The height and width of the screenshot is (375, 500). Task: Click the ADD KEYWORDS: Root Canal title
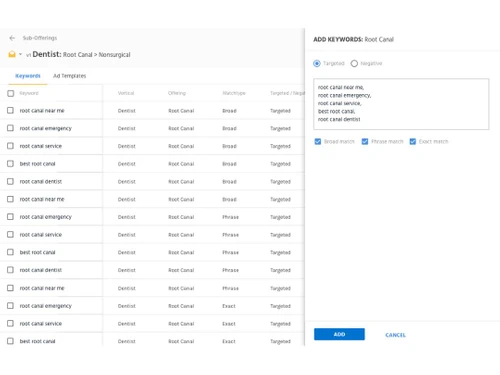click(354, 40)
